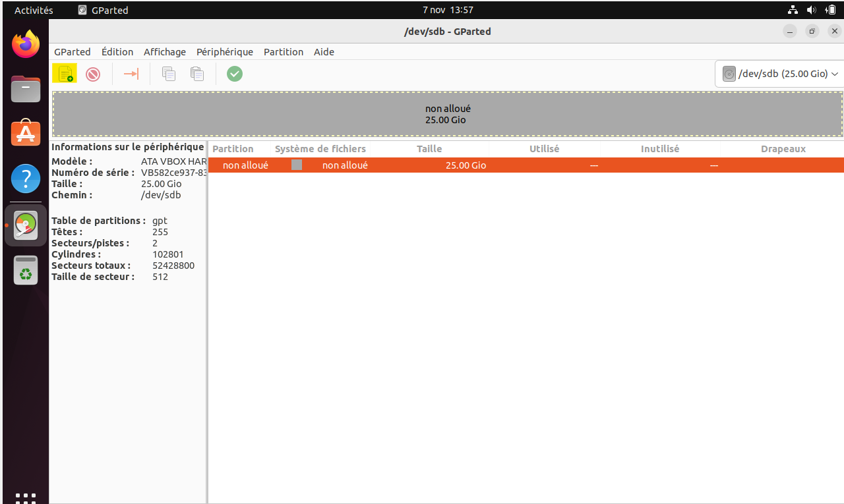Viewport: 844px width, 504px height.
Task: Open Firefox from the dock
Action: click(x=26, y=45)
